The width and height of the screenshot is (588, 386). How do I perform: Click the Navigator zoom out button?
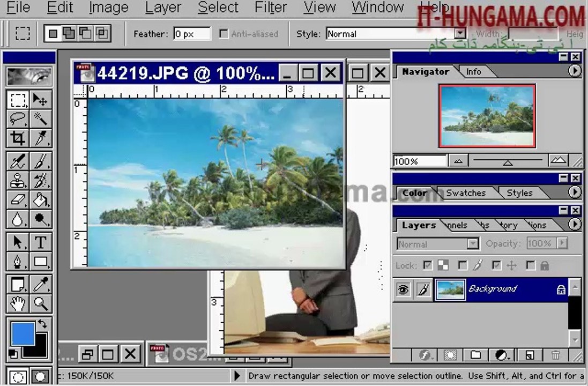458,161
